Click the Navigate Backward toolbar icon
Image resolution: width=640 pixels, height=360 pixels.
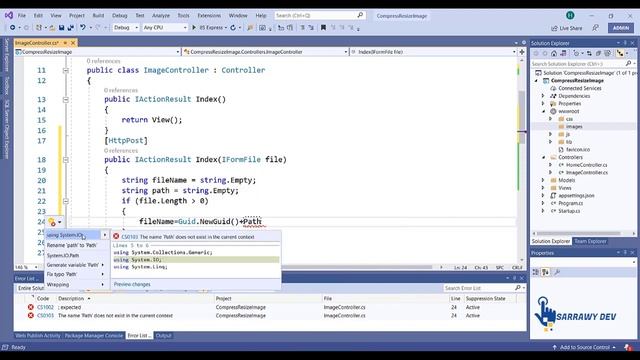coord(13,28)
